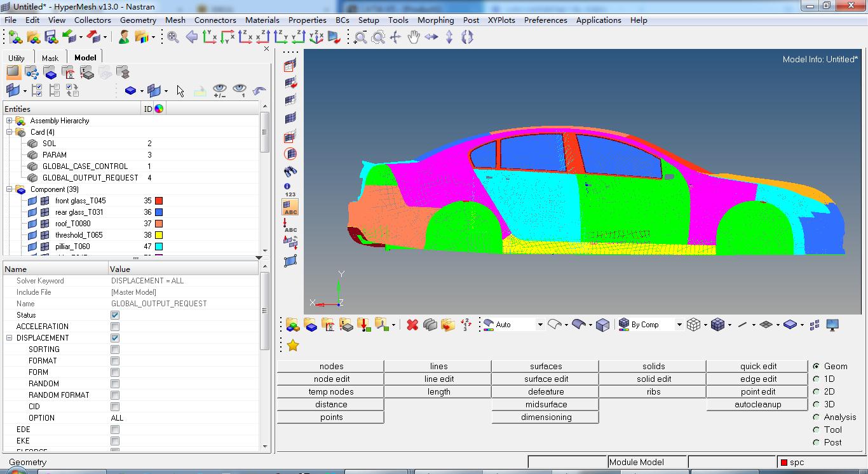Select the Analysis radio button
This screenshot has width=868, height=474.
tap(816, 417)
